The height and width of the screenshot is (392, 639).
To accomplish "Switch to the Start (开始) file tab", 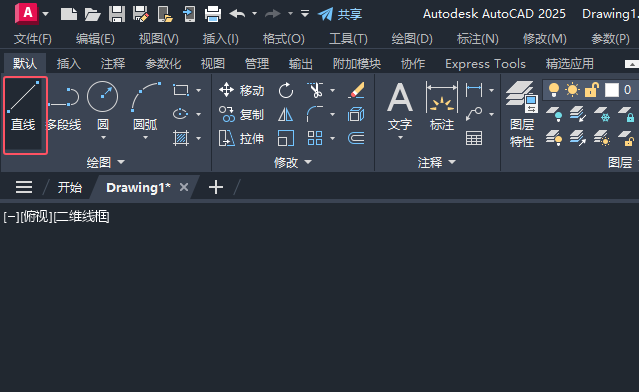I will click(x=70, y=187).
